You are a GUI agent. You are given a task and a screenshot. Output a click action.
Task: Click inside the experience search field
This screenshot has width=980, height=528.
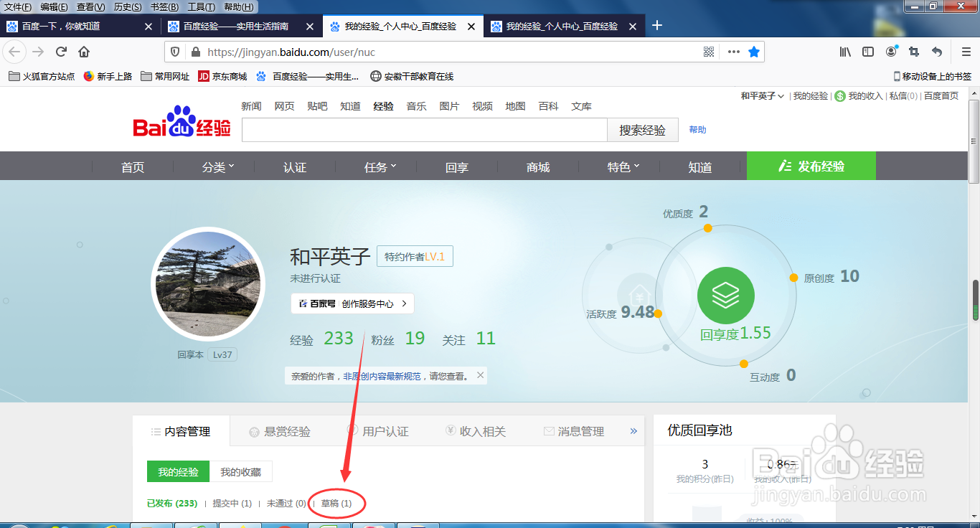(423, 130)
